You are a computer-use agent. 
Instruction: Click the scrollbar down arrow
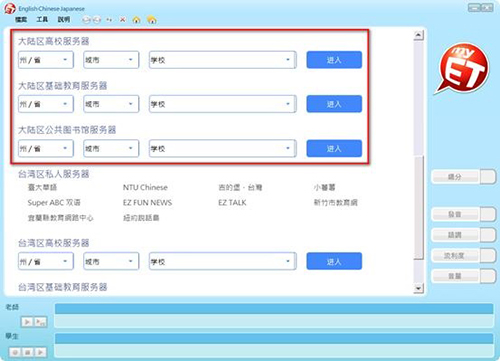[x=418, y=288]
